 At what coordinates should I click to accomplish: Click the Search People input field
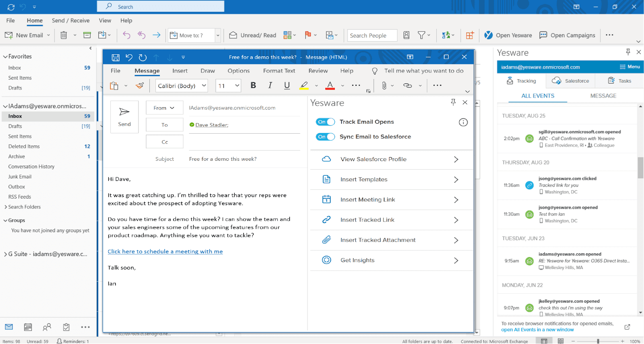[x=372, y=35]
